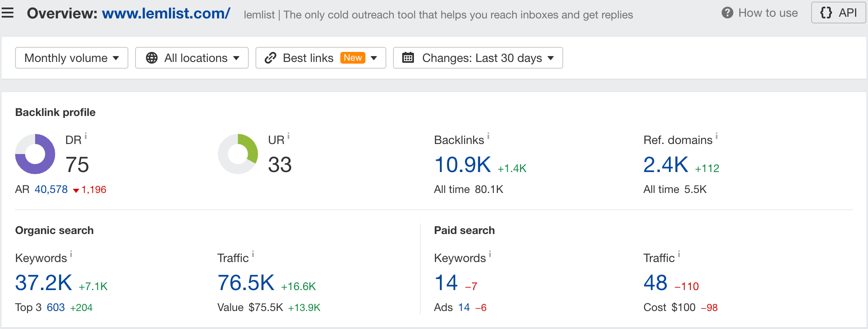Click the DR info icon
The image size is (868, 329).
point(86,136)
